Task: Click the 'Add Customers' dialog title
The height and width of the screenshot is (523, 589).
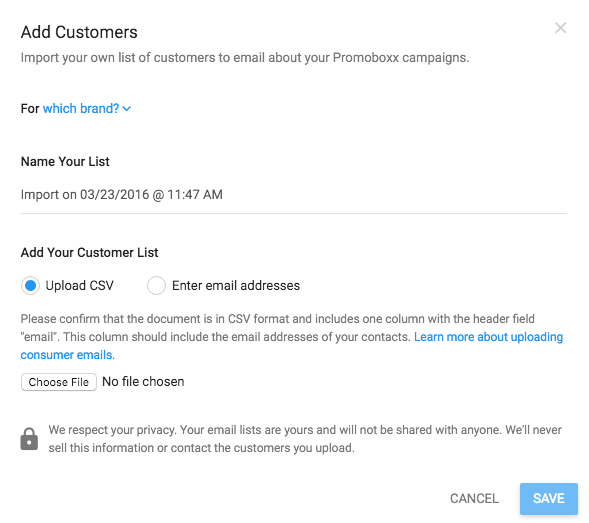Action: (x=79, y=32)
